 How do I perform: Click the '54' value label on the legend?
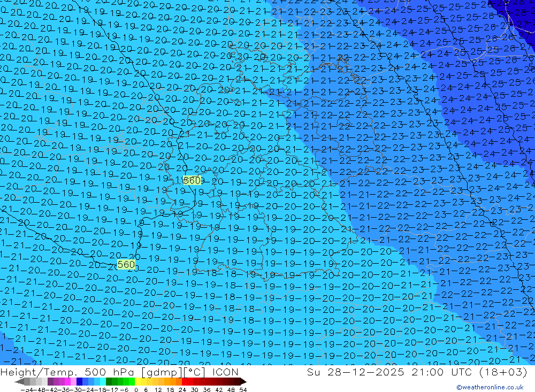[x=243, y=390]
